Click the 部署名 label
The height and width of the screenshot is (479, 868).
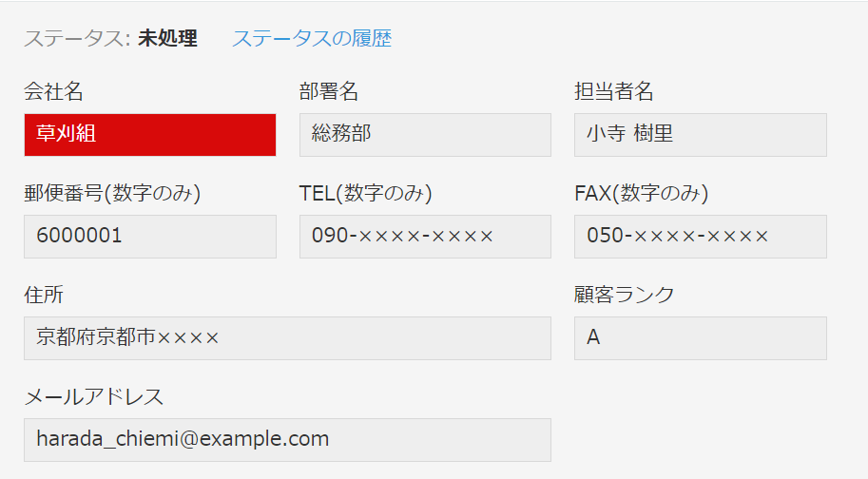[329, 91]
